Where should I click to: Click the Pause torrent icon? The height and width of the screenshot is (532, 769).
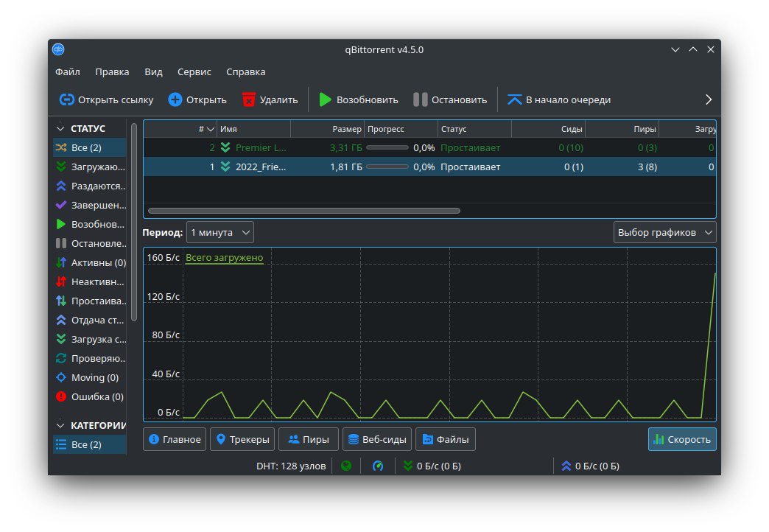pos(420,99)
